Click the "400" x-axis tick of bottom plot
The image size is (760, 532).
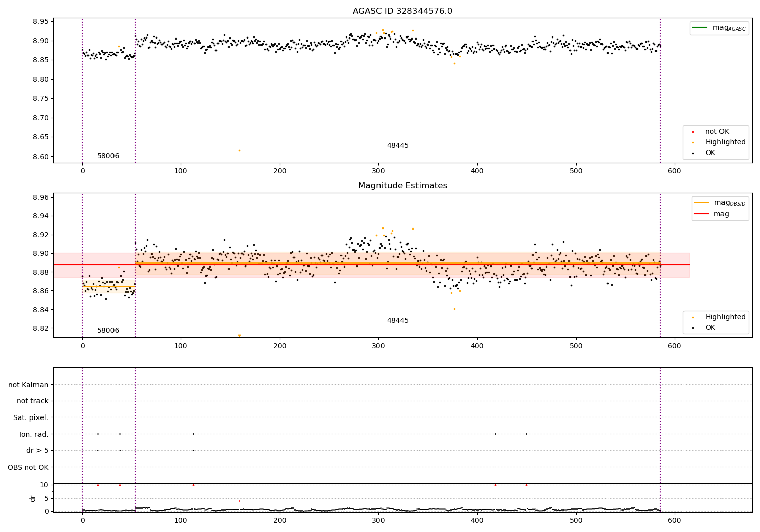click(477, 521)
